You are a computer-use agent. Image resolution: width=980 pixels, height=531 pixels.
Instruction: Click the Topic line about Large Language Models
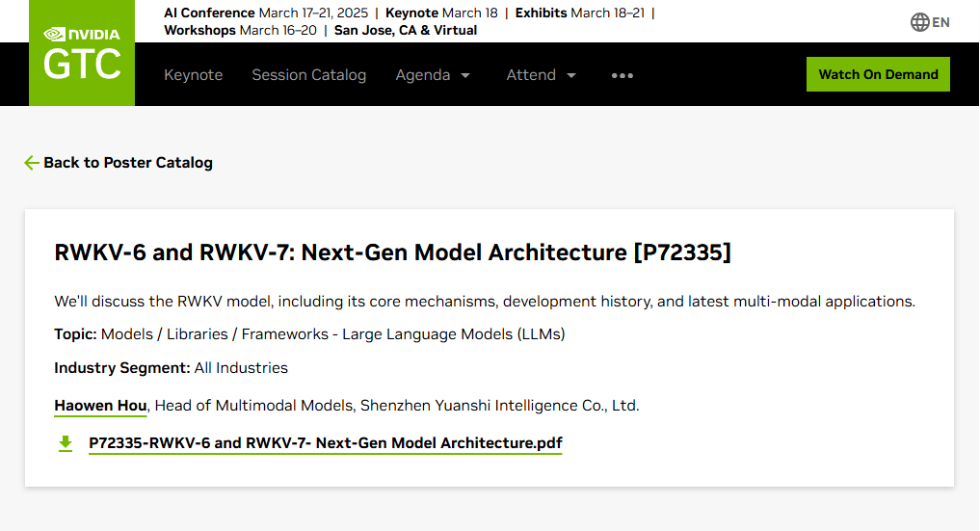tap(309, 334)
